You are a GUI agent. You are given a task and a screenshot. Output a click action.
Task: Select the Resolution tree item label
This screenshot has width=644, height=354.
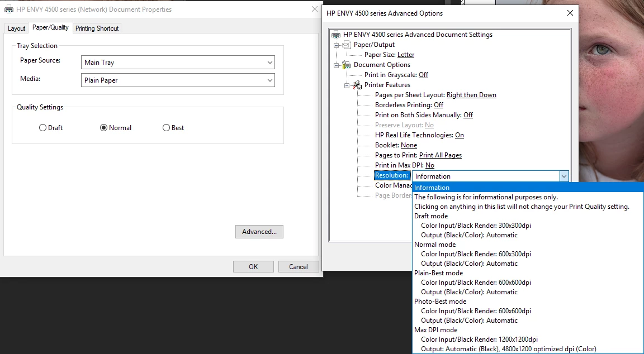point(392,175)
